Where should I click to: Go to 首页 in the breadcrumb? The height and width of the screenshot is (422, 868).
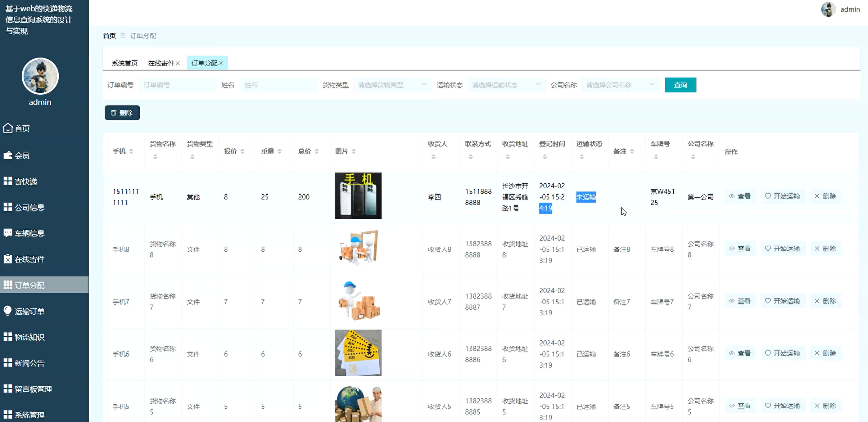click(109, 36)
